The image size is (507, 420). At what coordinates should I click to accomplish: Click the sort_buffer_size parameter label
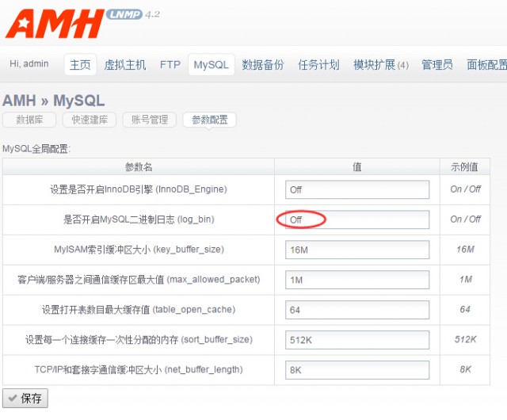tap(139, 340)
